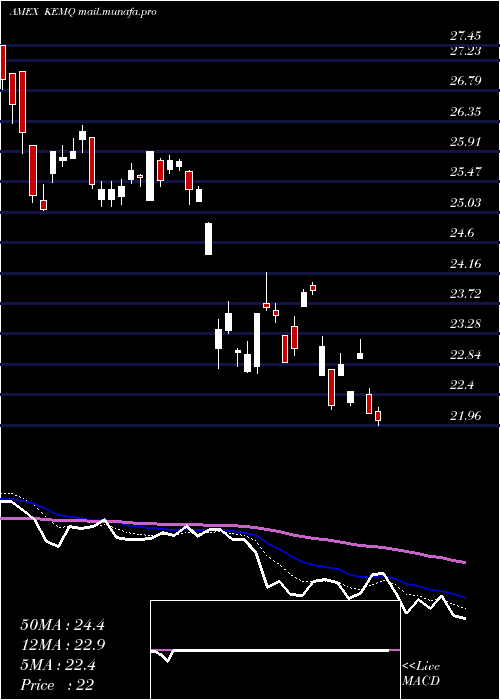Image resolution: width=500 pixels, height=700 pixels.
Task: Click the blue 12MA line in the lower panel
Action: click(304, 560)
